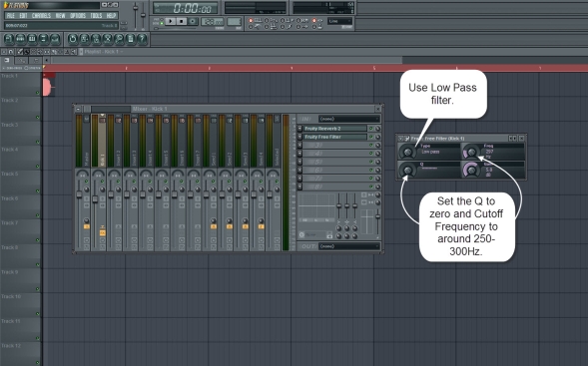Open the CHANNELS menu

point(41,15)
